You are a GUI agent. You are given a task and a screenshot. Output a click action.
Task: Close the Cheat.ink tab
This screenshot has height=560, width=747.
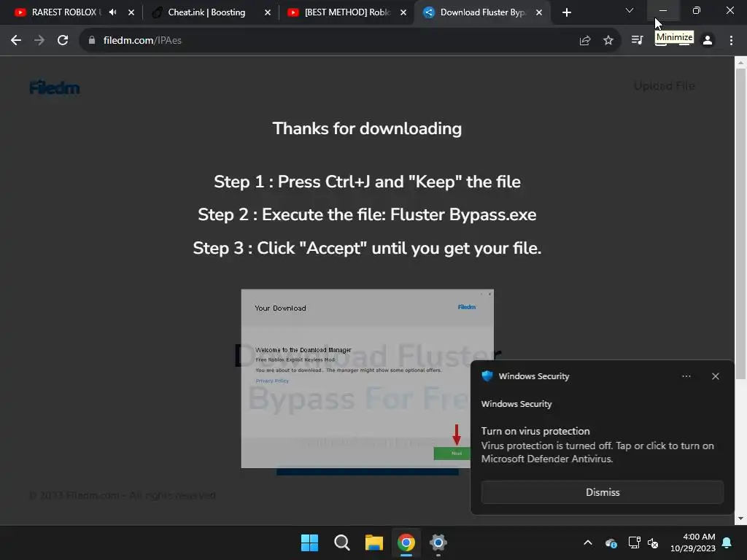267,12
